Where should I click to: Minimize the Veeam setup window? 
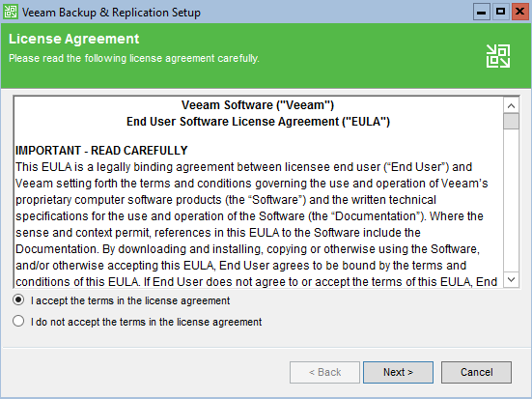point(482,13)
